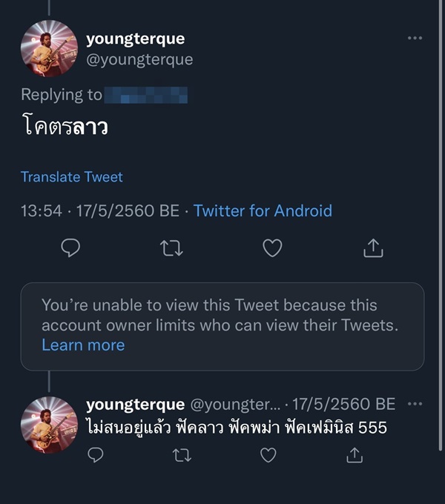This screenshot has width=445, height=504.
Task: Share the bottom reply tweet
Action: (x=355, y=455)
